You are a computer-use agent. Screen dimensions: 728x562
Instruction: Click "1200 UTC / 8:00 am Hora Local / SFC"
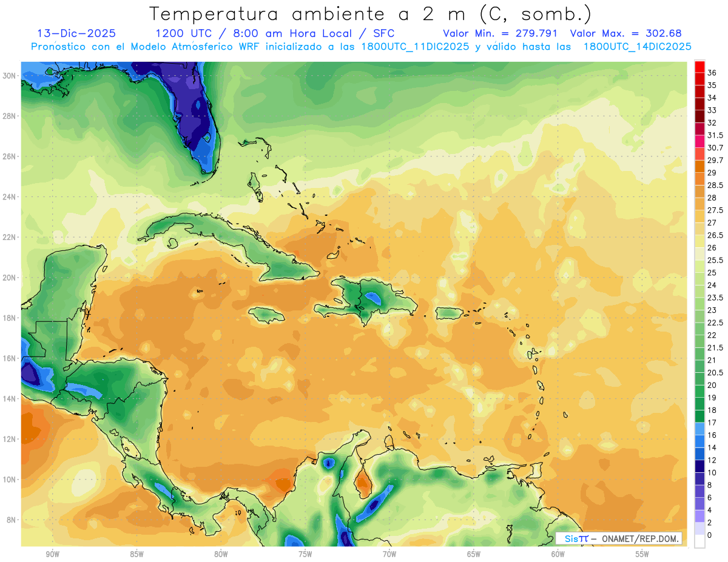click(x=275, y=34)
